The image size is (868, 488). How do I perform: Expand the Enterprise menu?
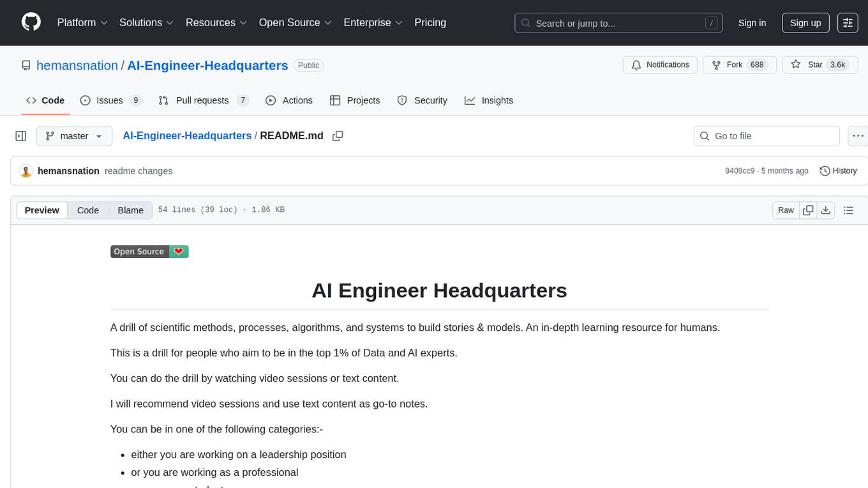click(373, 22)
